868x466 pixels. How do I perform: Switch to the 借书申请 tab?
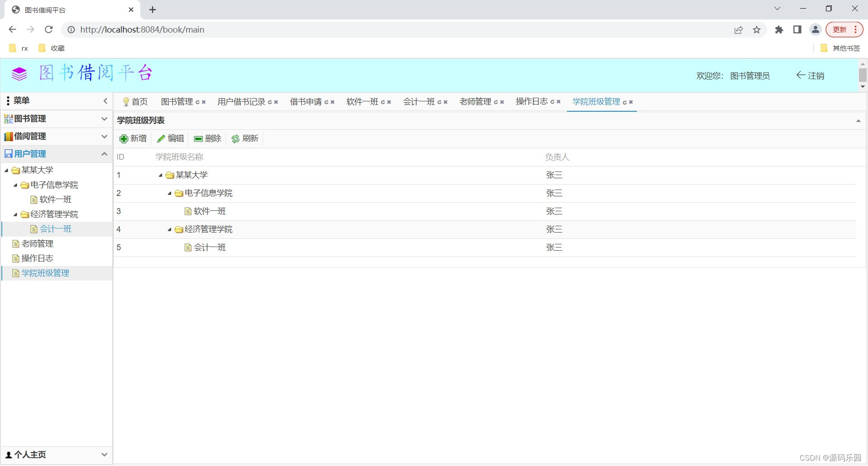[x=306, y=102]
